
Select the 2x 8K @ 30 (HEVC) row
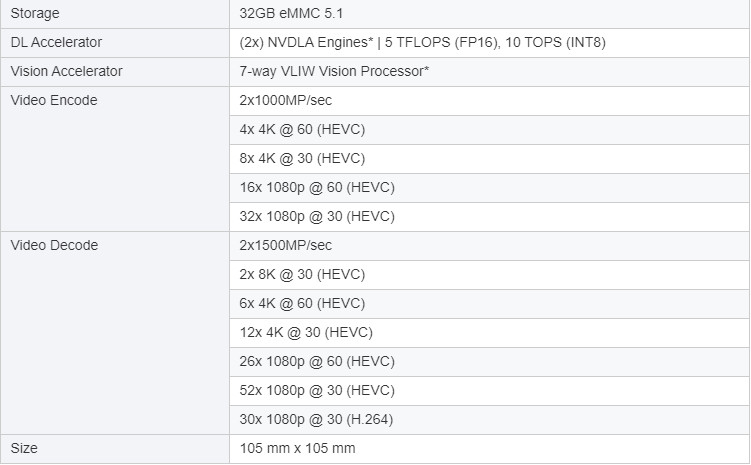pos(302,275)
